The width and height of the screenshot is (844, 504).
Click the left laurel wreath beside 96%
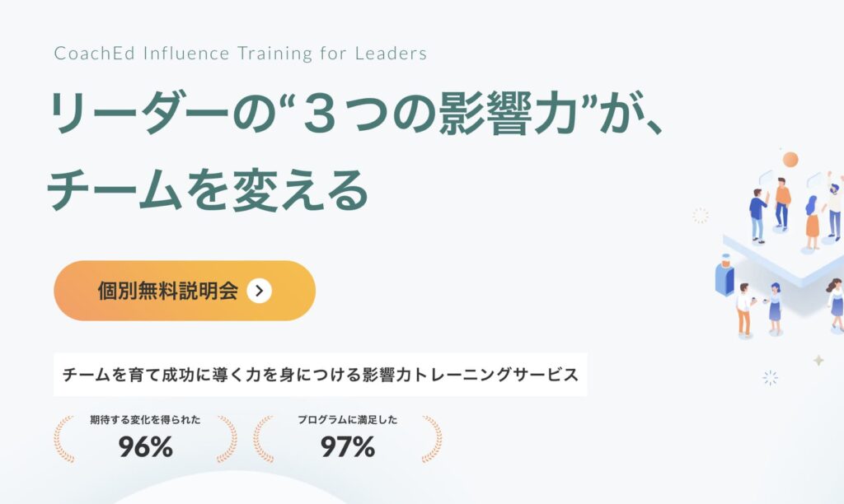coord(64,439)
